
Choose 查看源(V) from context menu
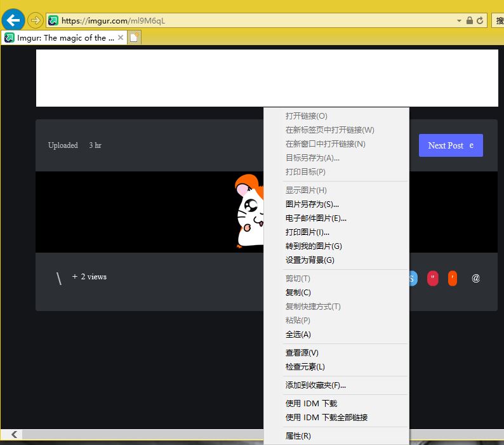(336, 353)
